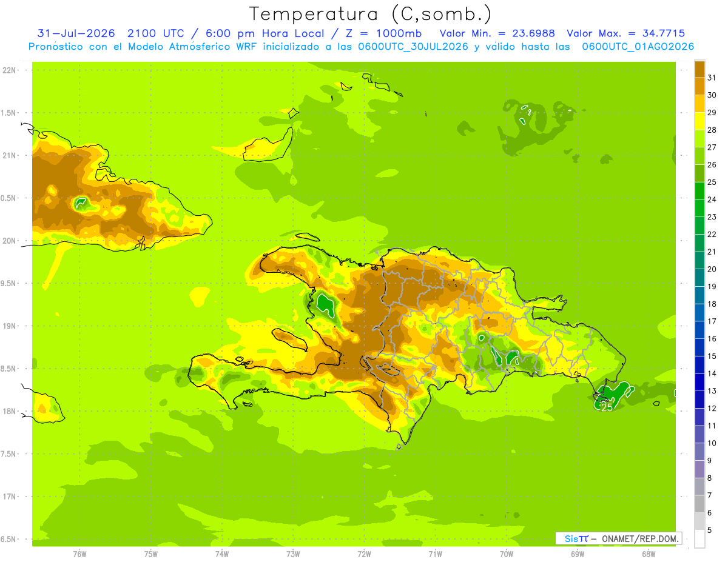728x562 pixels.
Task: Click the "12" color scale label
Action: [x=712, y=409]
